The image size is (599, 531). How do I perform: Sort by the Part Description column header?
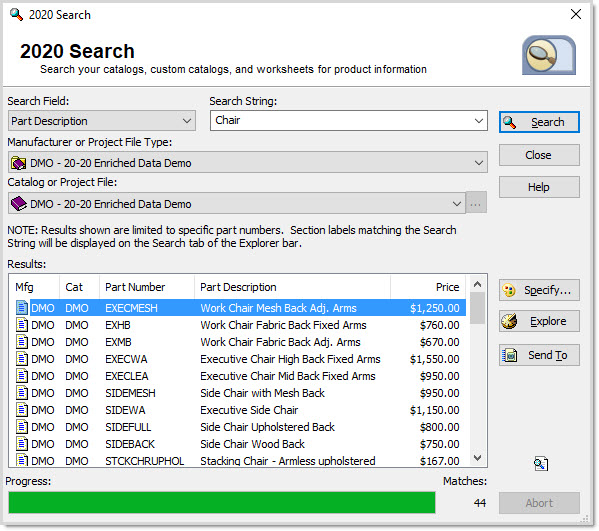coord(293,287)
